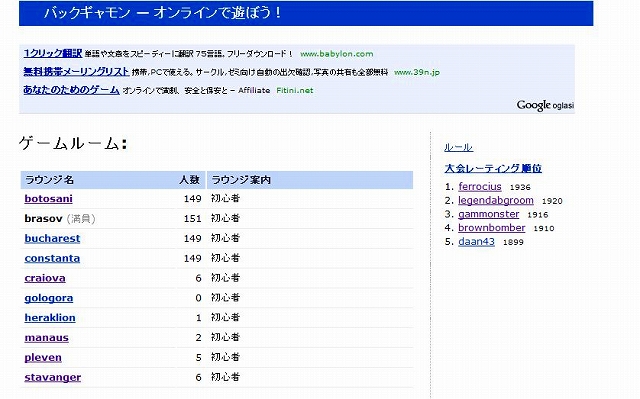Open gammonster player link
The width and height of the screenshot is (640, 399).
pos(489,214)
